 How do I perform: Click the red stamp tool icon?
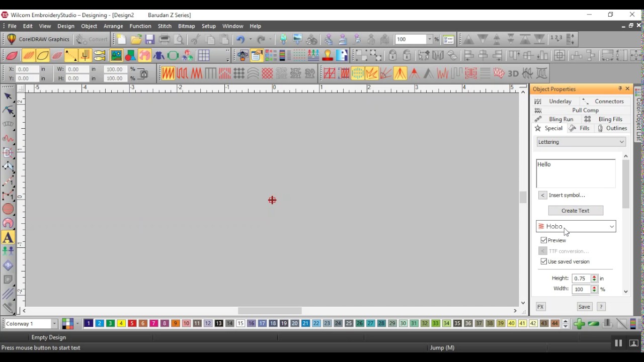(x=328, y=55)
